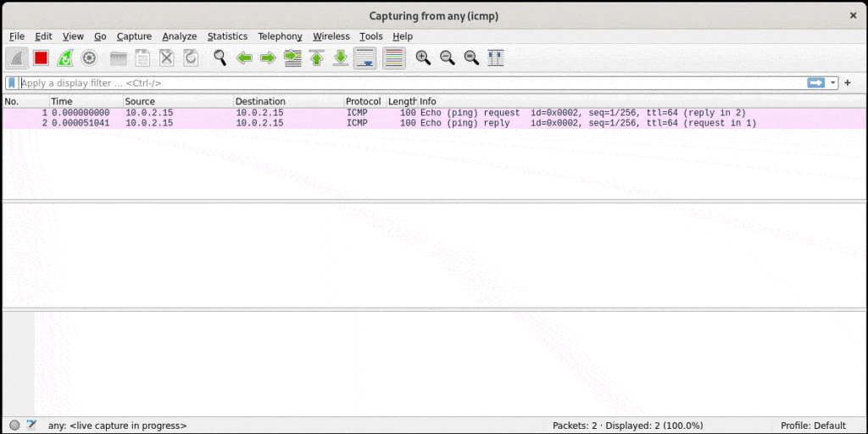Open the Wireless menu
Viewport: 868px width, 434px height.
(331, 36)
